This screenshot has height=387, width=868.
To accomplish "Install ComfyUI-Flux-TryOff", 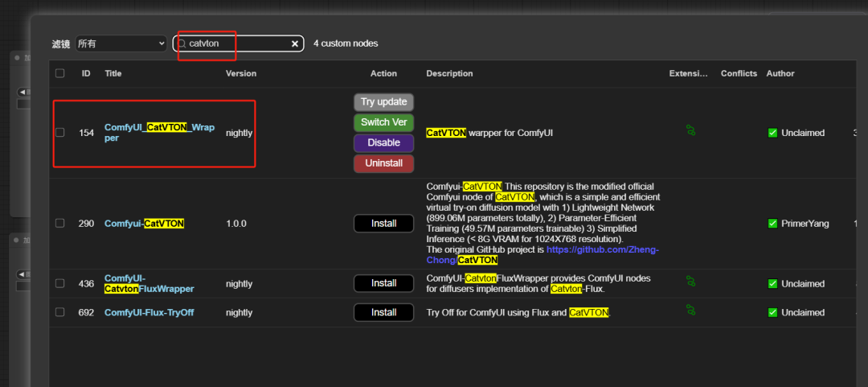I will [x=383, y=312].
